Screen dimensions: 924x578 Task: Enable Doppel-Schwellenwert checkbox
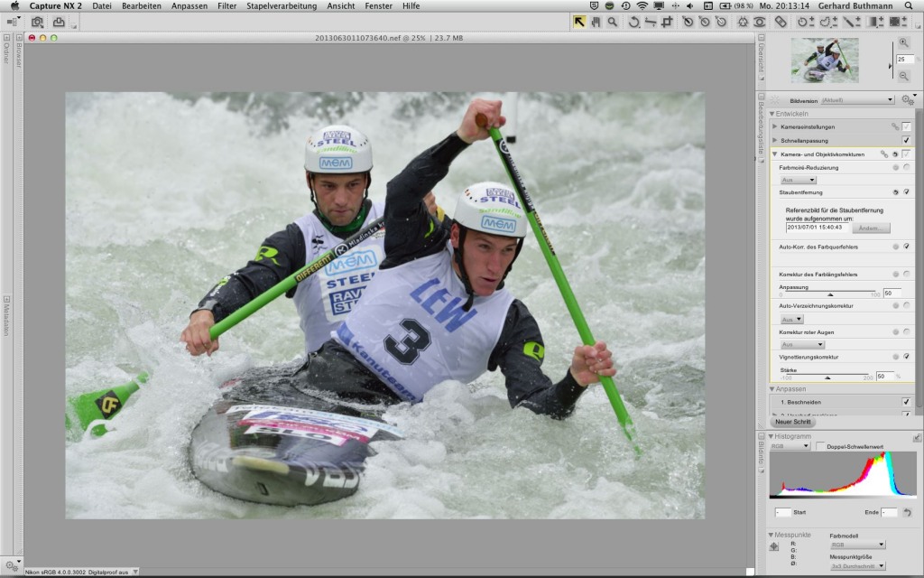click(x=820, y=446)
